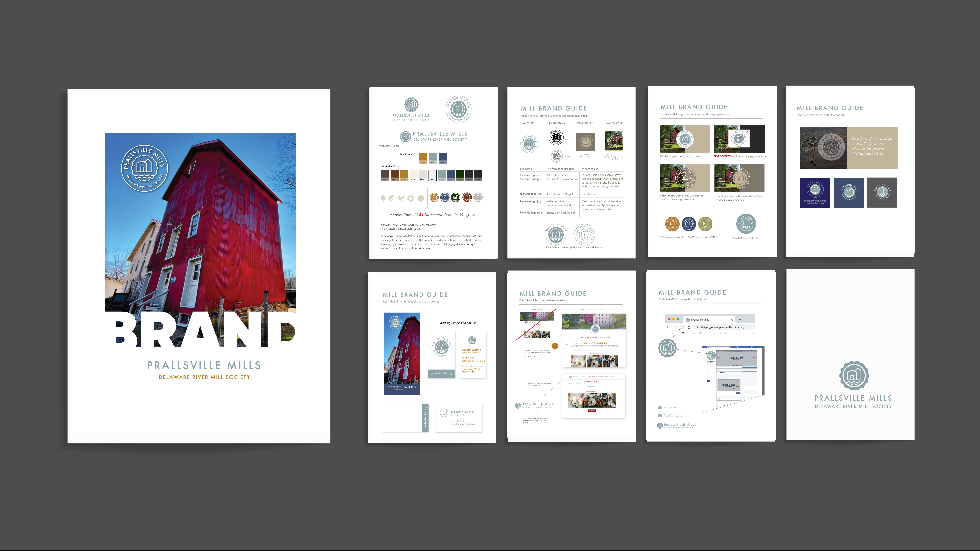Click the 'Web-safe Colors' heading
The image size is (980, 551).
(389, 146)
